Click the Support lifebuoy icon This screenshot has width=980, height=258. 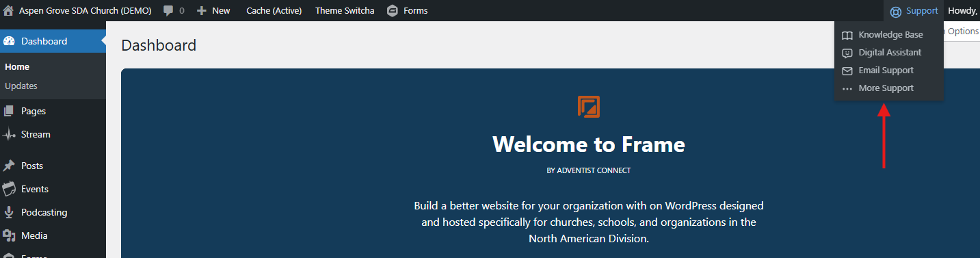pyautogui.click(x=896, y=11)
